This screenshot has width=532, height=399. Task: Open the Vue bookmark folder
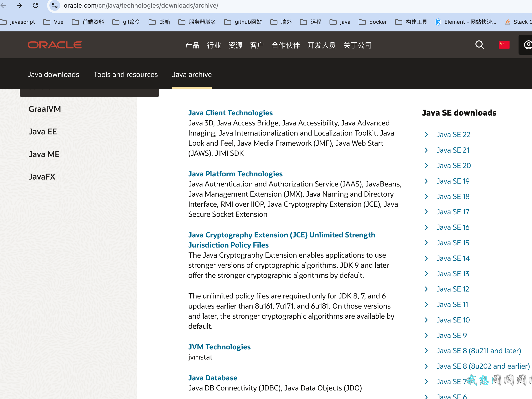pyautogui.click(x=53, y=22)
